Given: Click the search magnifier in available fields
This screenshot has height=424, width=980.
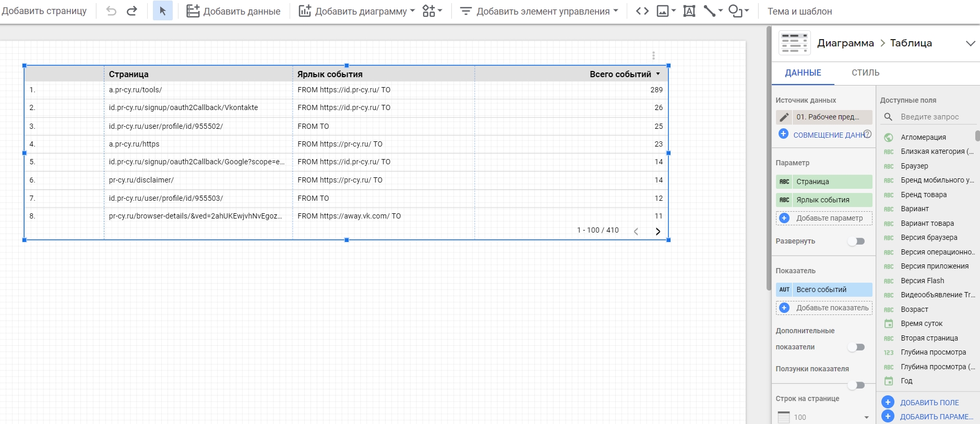Looking at the screenshot, I should coord(888,117).
